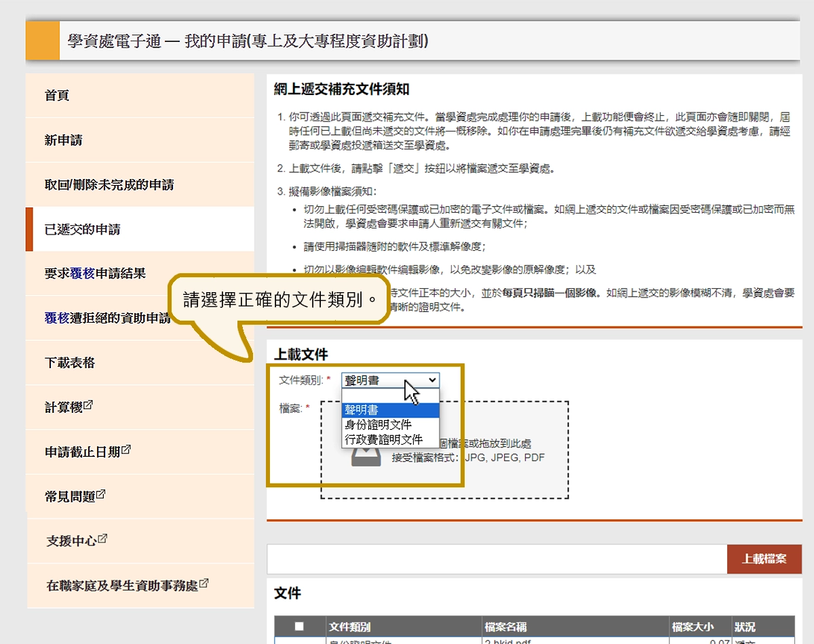This screenshot has width=814, height=644.
Task: Click the page title 學資處電子通 — 我的申請
Action: (x=248, y=41)
